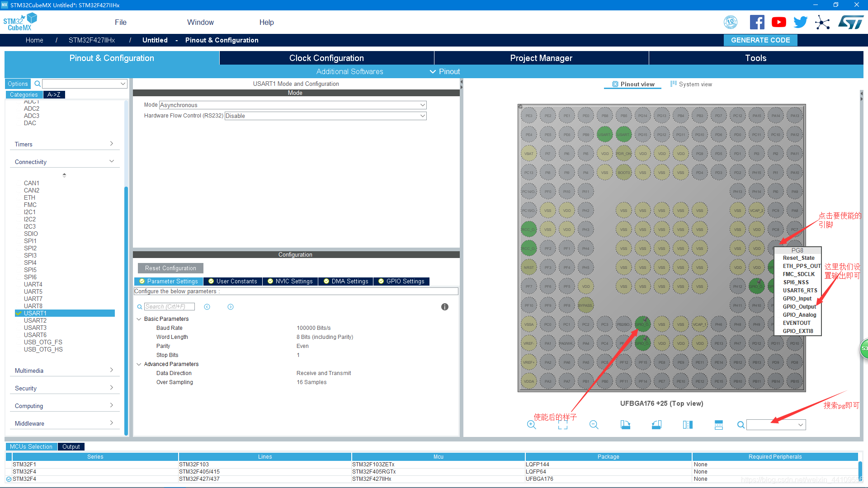Show parameter info icon
868x488 pixels.
(445, 307)
